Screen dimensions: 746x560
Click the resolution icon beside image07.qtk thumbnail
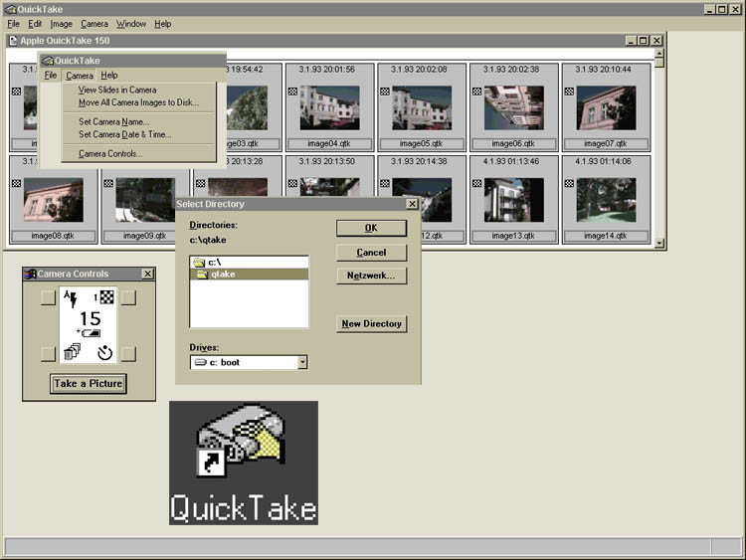[x=569, y=92]
